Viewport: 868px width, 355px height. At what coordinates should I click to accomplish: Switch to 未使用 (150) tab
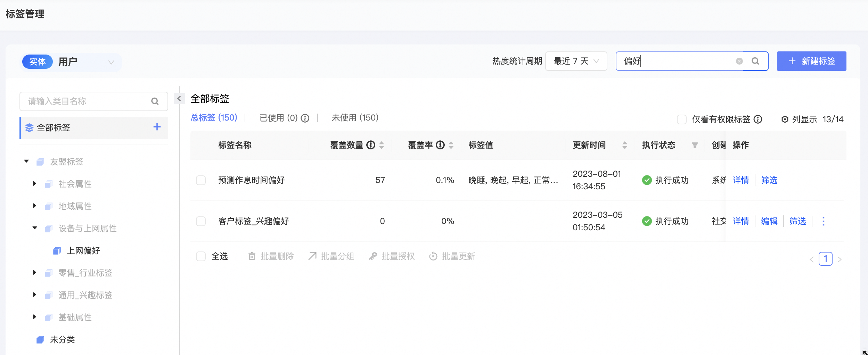(355, 118)
